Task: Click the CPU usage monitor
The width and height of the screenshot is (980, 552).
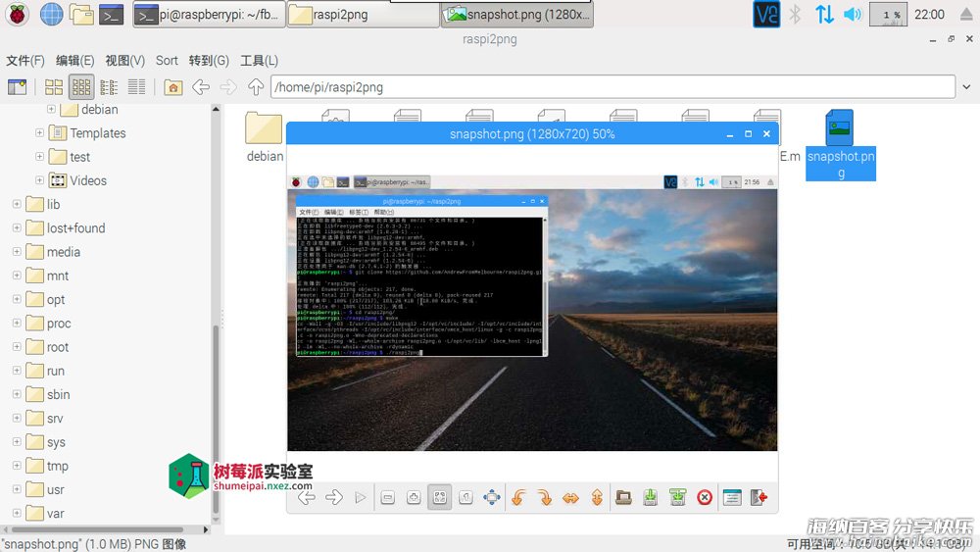Action: 888,15
